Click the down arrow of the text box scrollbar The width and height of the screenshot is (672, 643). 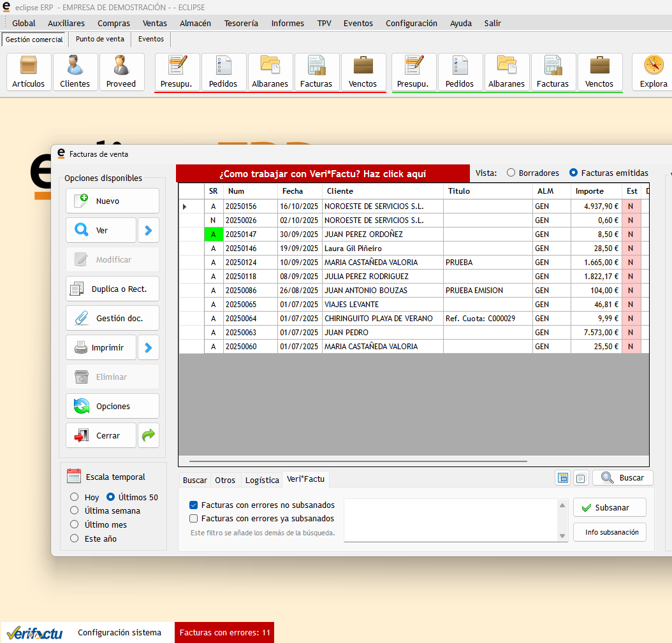click(x=562, y=536)
